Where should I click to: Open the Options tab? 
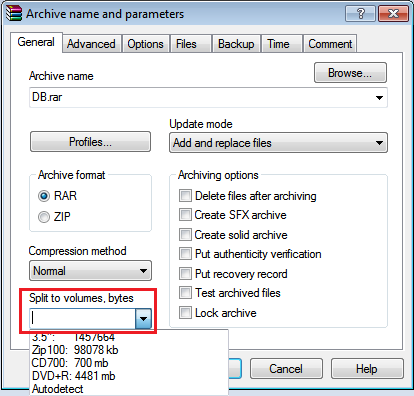[145, 44]
